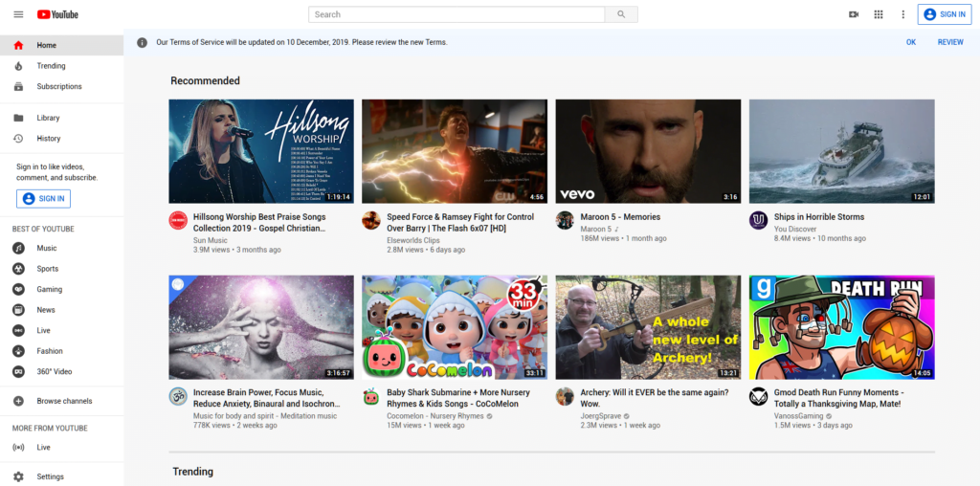
Task: Open You Discover channel avatar
Action: click(x=759, y=220)
